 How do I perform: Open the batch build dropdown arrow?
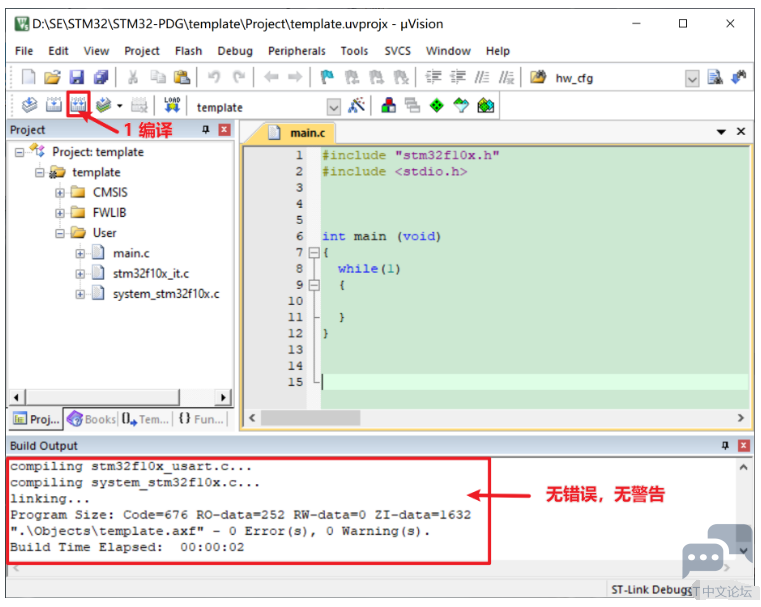[119, 106]
